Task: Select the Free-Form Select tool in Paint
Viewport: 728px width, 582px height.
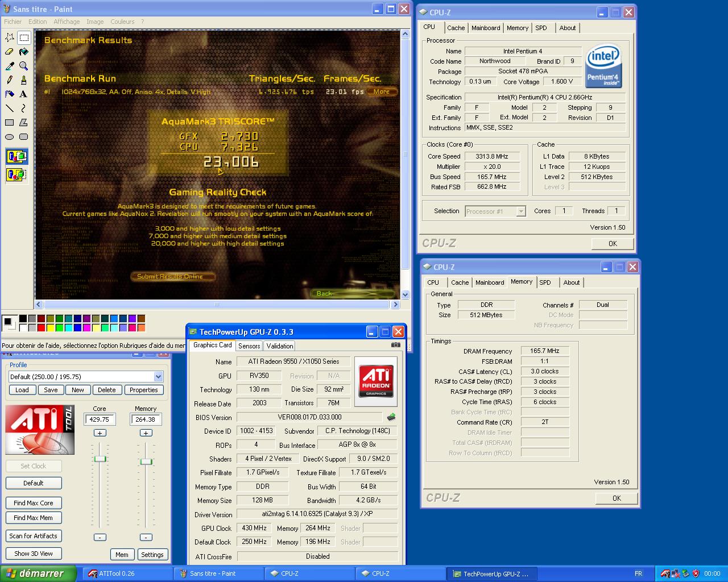Action: point(10,38)
